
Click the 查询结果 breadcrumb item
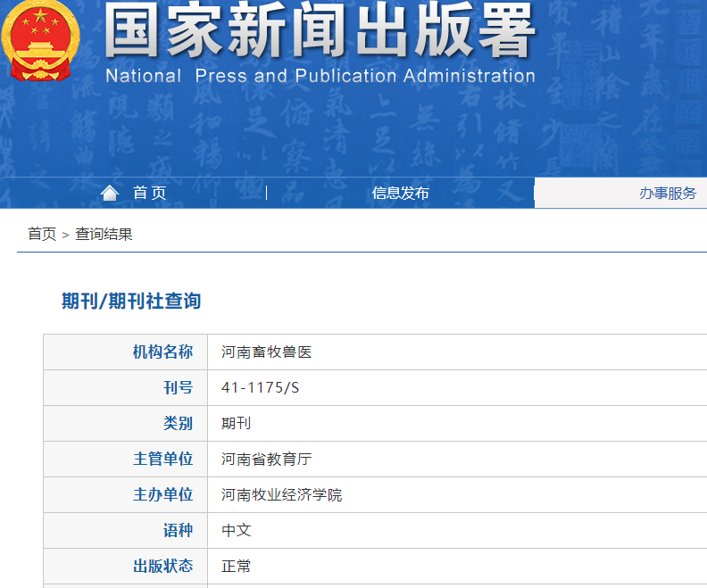[x=104, y=234]
